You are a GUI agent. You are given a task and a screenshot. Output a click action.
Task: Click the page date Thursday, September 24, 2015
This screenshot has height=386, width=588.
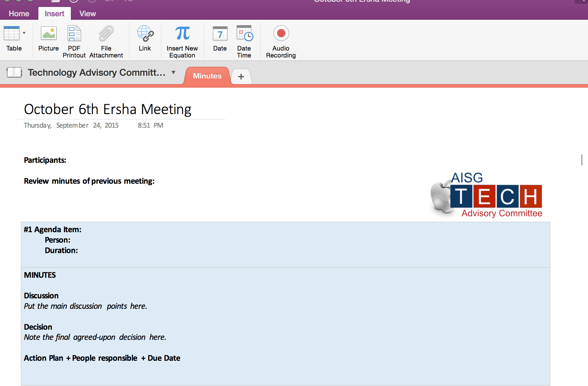tap(71, 125)
